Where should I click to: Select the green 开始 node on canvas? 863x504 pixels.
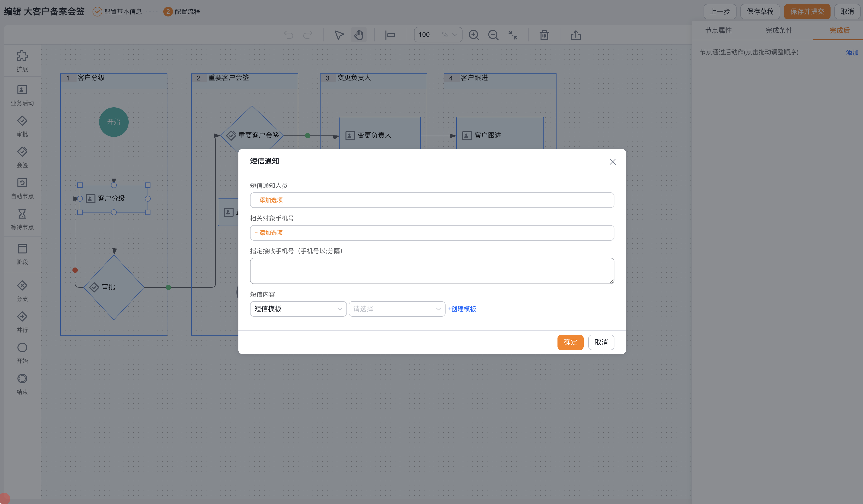click(114, 122)
